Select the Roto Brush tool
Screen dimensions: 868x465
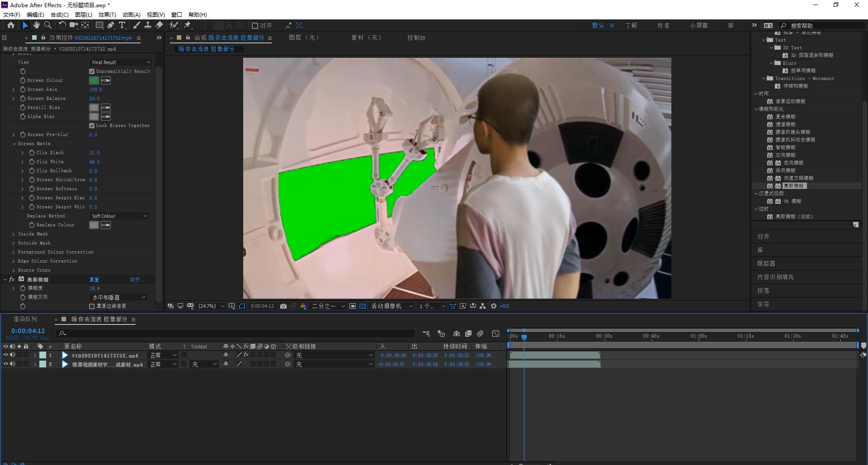point(174,25)
